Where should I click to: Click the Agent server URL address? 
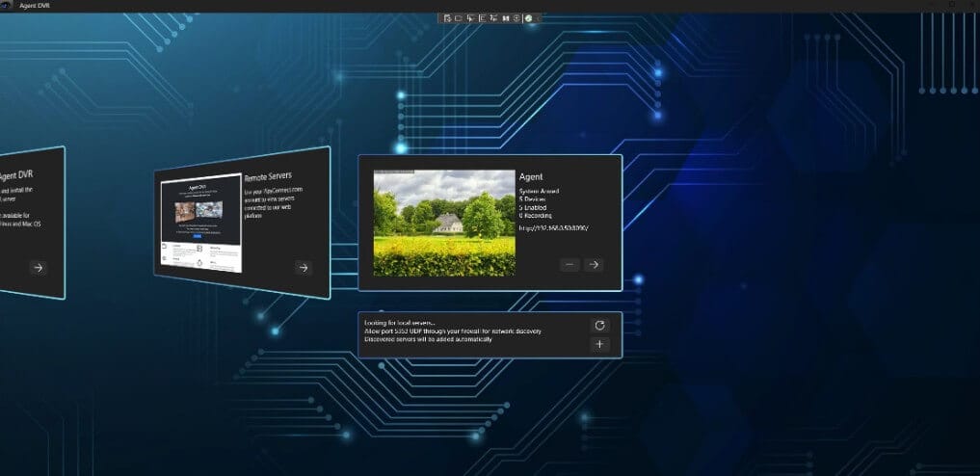(x=553, y=228)
